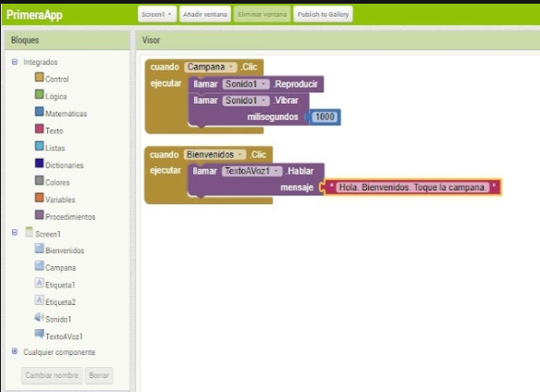540x392 pixels.
Task: Click the Cambiar nombre button
Action: 52,375
